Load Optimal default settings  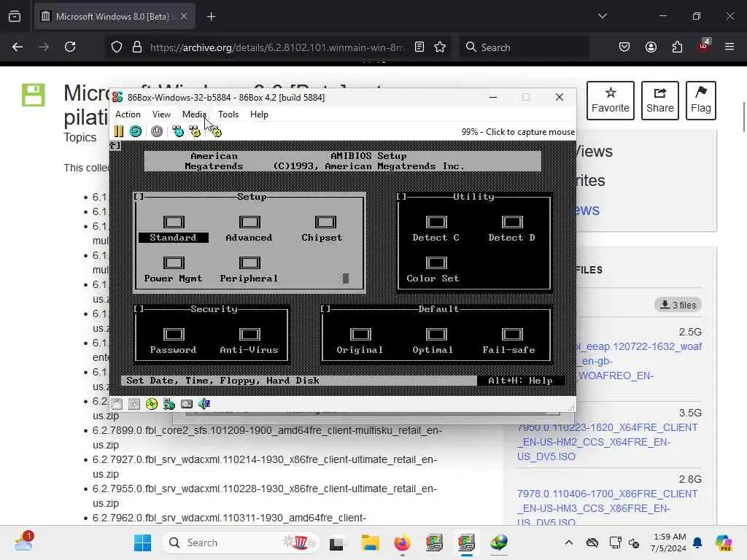click(433, 341)
